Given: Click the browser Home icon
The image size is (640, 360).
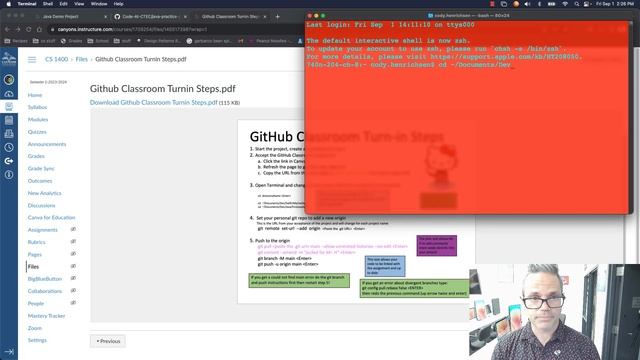Looking at the screenshot, I should click(39, 29).
